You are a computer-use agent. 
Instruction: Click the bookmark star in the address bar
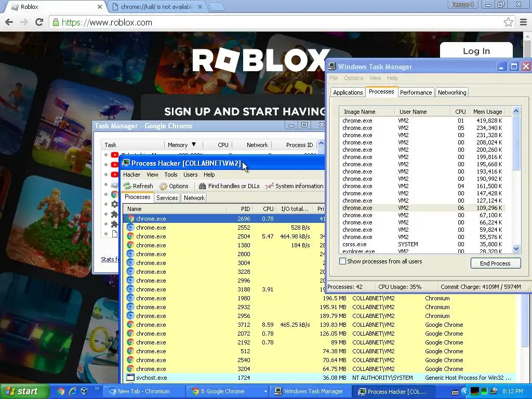click(508, 22)
